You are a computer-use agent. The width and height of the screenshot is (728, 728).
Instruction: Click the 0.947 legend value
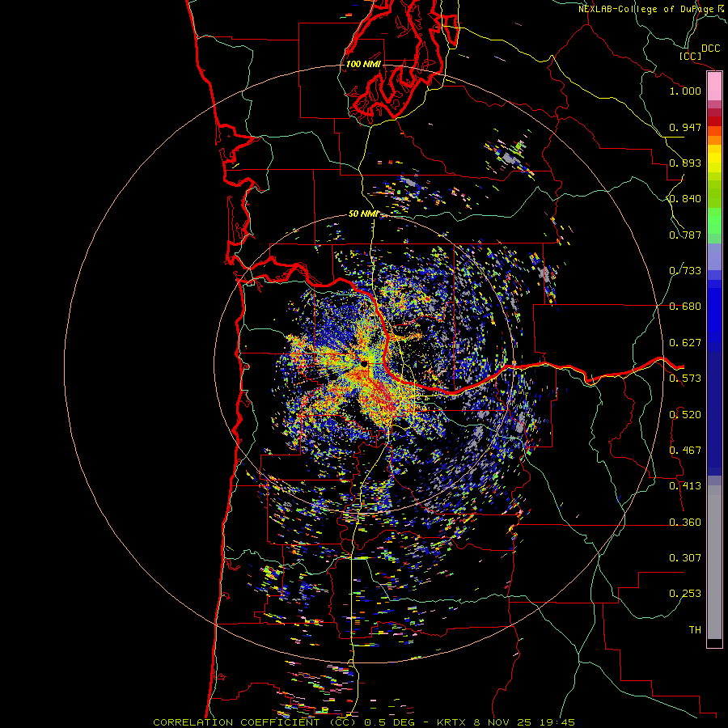(x=685, y=127)
